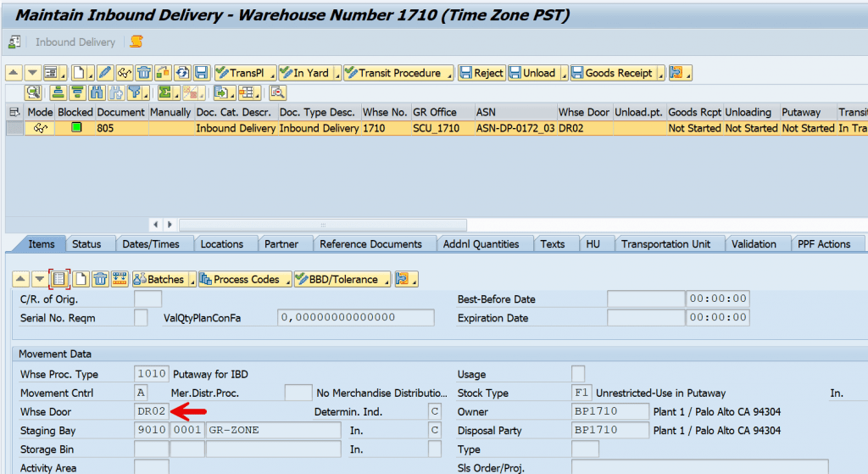Image resolution: width=868 pixels, height=474 pixels.
Task: Open the PPF Actions tab
Action: [x=824, y=243]
